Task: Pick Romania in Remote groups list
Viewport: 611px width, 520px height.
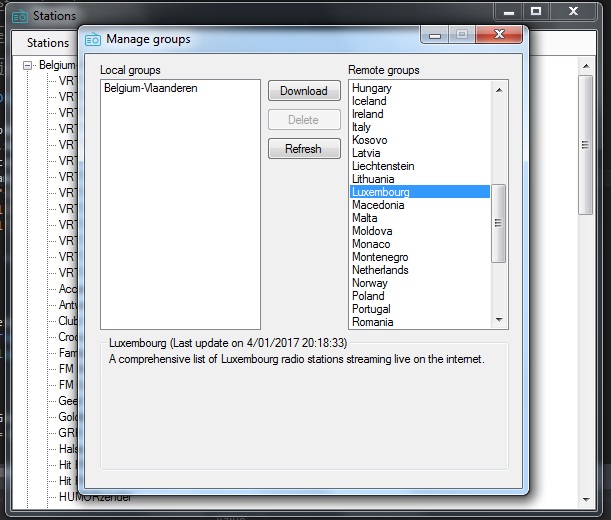Action: coord(373,322)
